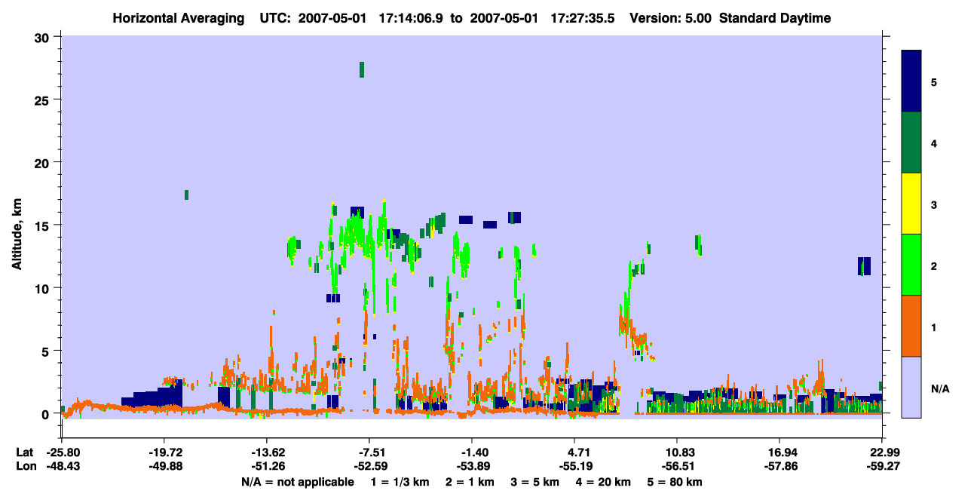Click the orange color bar segment labeled 1
Image resolution: width=980 pixels, height=503 pixels.
click(x=911, y=325)
